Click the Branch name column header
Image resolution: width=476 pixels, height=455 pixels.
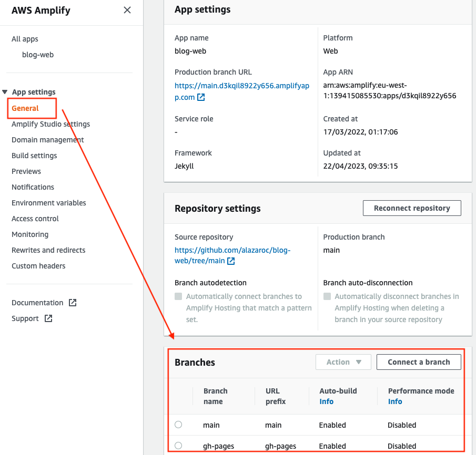[216, 396]
